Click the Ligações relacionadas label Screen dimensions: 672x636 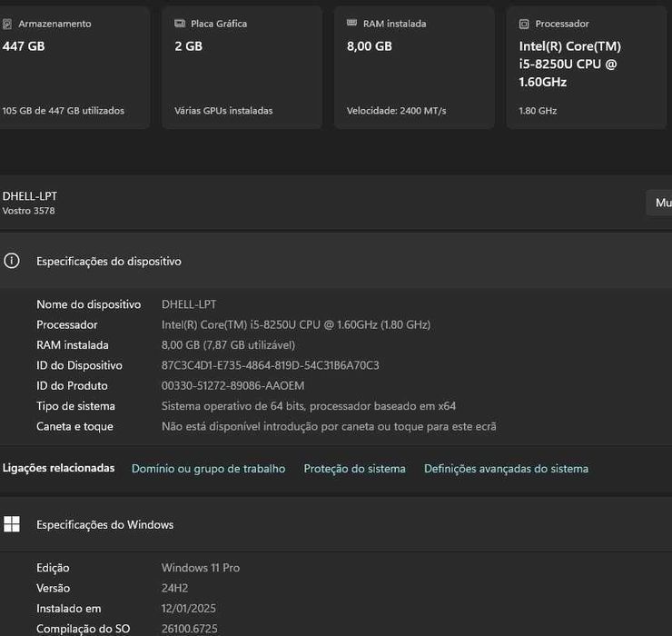click(x=58, y=468)
